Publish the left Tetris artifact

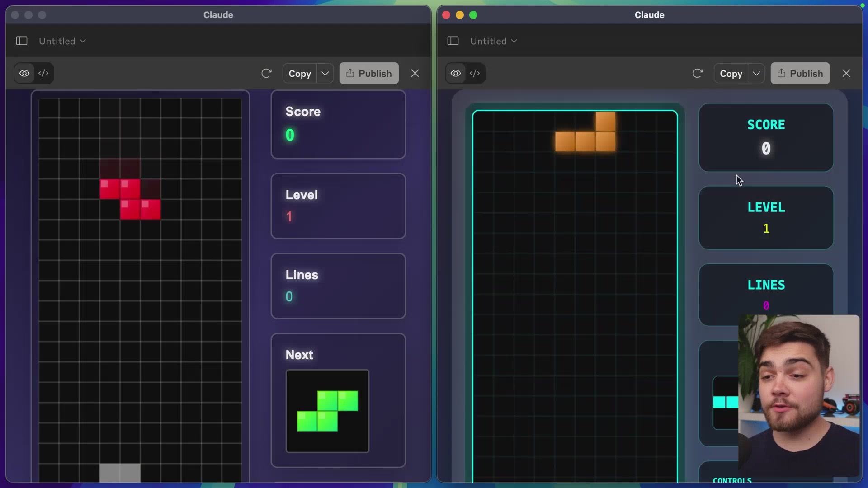[x=369, y=73]
